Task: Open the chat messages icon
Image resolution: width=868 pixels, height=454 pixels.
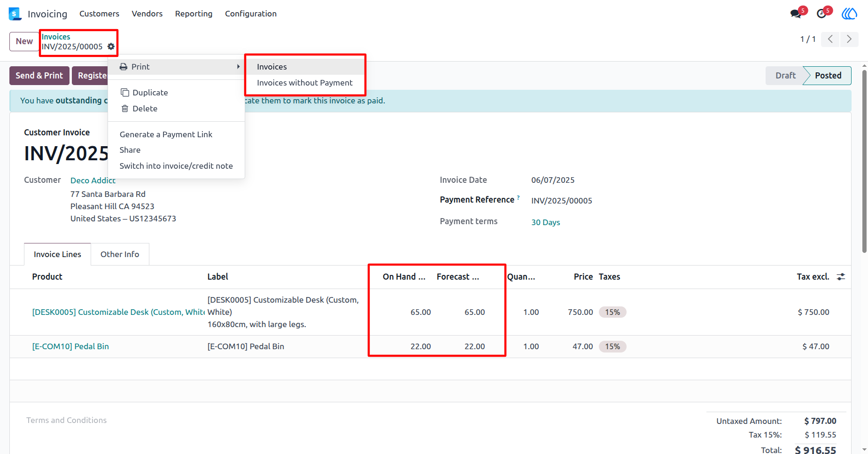Action: coord(796,14)
